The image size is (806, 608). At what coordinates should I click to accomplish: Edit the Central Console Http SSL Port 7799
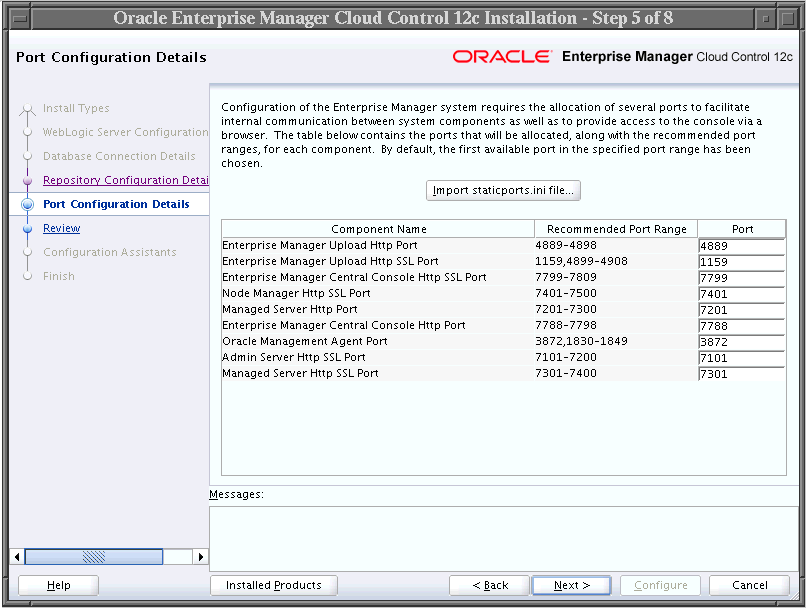click(742, 278)
